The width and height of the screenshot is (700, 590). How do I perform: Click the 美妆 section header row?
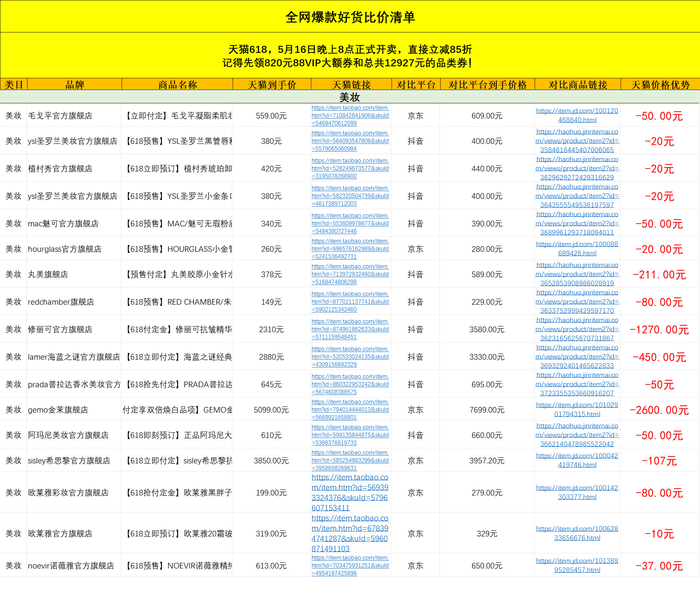350,97
